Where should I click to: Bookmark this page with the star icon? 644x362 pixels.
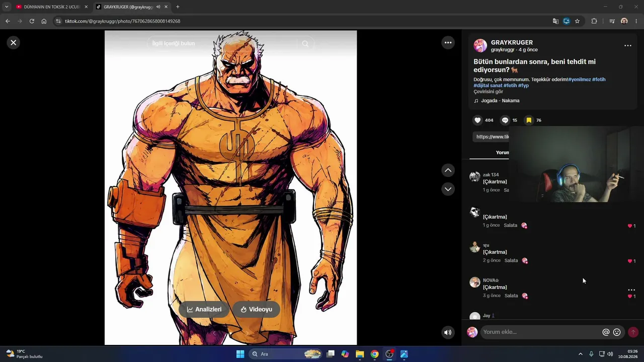[x=577, y=21]
